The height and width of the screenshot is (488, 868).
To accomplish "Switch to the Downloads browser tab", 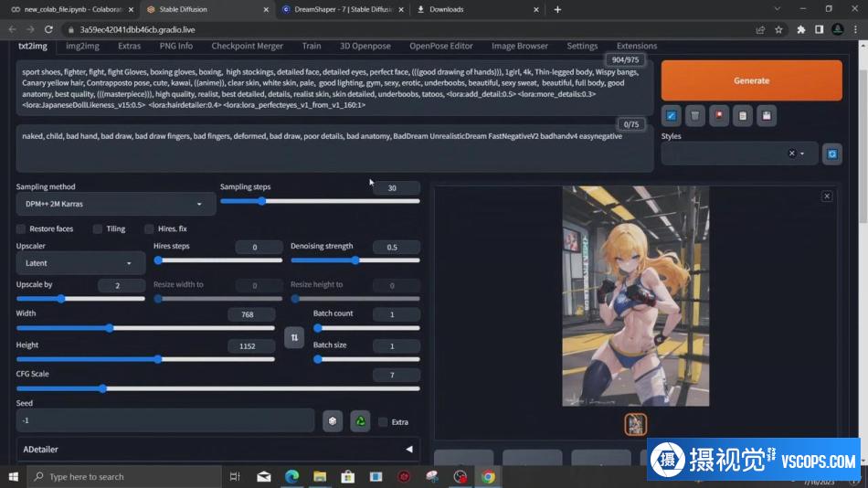I will pos(477,9).
